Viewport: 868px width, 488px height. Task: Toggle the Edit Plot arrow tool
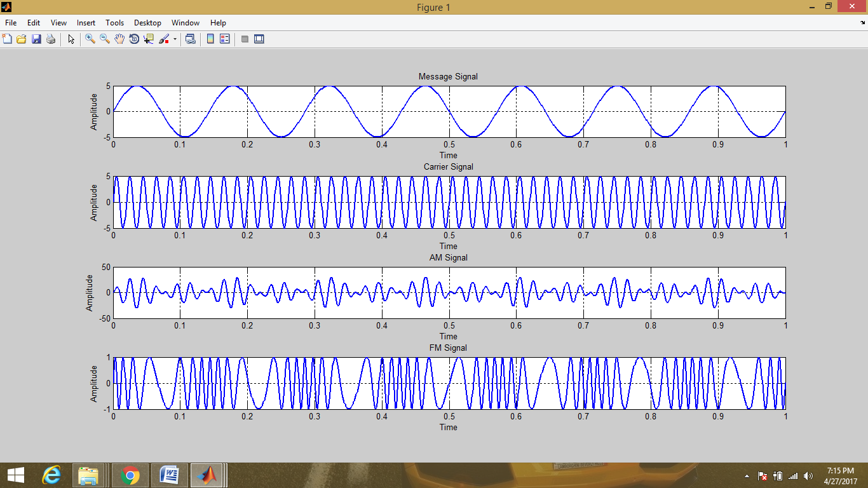(x=71, y=39)
